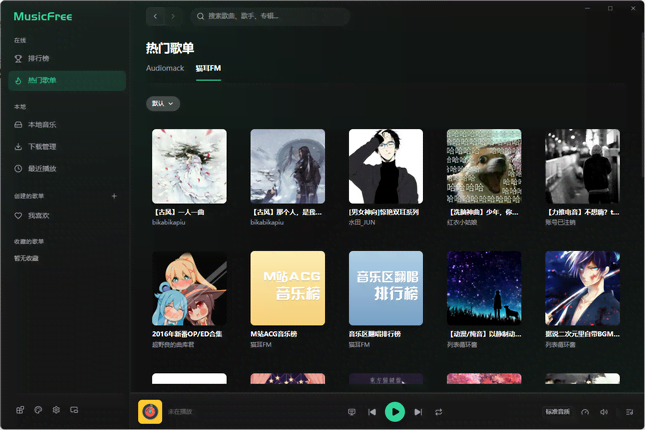Open the settings gear icon

coord(56,410)
